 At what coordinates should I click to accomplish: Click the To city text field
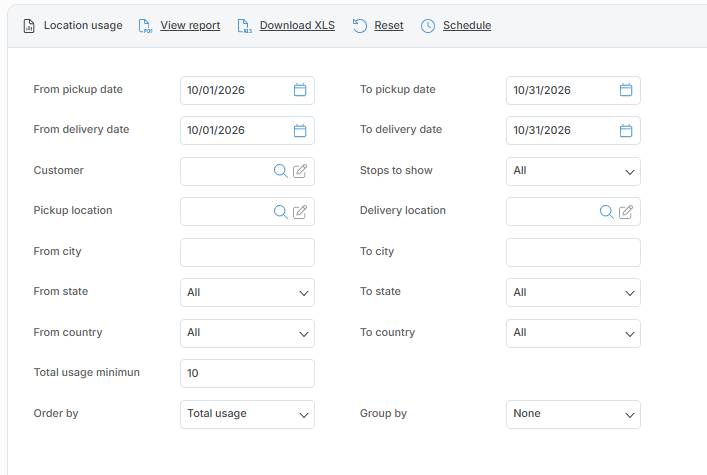(573, 253)
